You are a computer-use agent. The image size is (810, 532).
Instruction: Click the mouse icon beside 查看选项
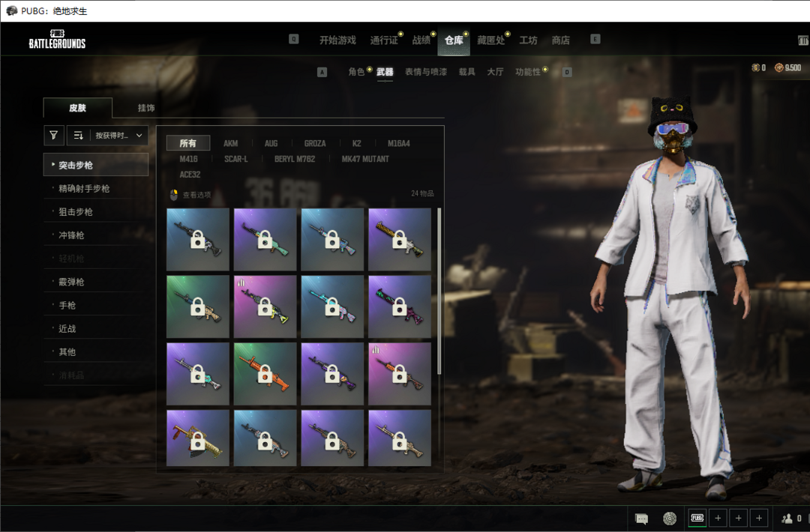point(173,195)
